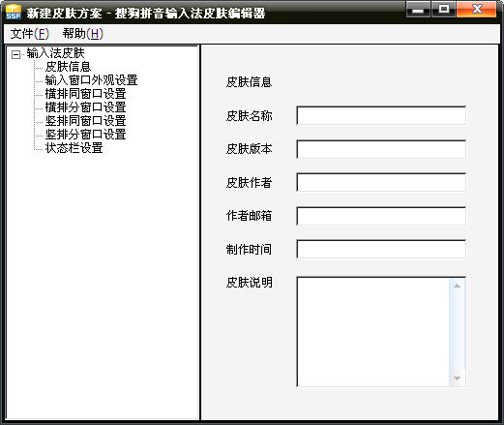
Task: Focus the 皮肤作者 input field
Action: [x=381, y=182]
